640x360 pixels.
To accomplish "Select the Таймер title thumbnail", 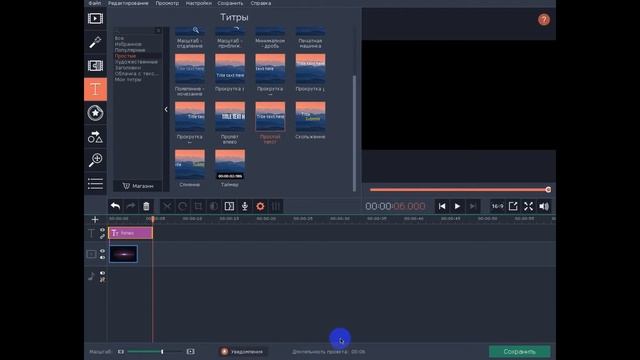I will [230, 164].
